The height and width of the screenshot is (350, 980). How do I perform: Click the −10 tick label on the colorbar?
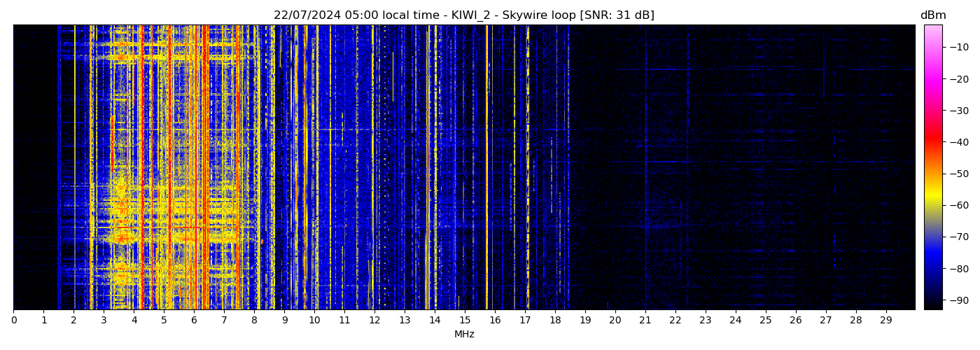pos(958,47)
